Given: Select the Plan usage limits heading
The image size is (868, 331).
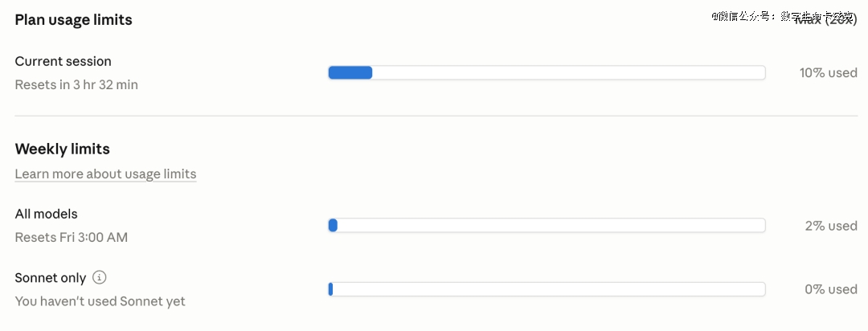Looking at the screenshot, I should pyautogui.click(x=73, y=20).
